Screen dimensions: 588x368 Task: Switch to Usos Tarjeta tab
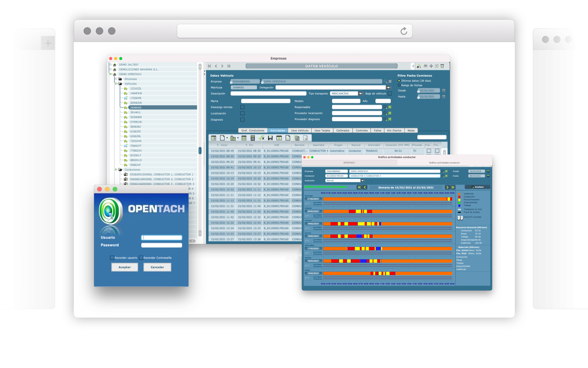coord(322,131)
